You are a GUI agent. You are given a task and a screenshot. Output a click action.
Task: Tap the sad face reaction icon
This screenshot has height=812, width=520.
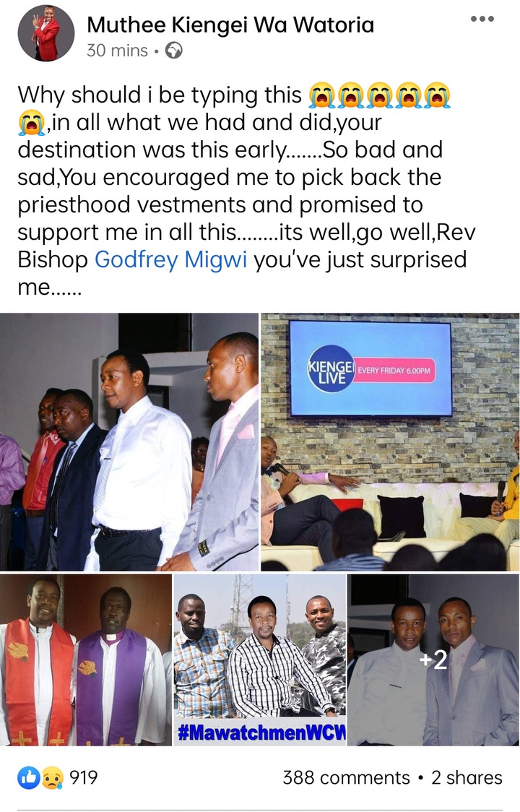[x=52, y=777]
